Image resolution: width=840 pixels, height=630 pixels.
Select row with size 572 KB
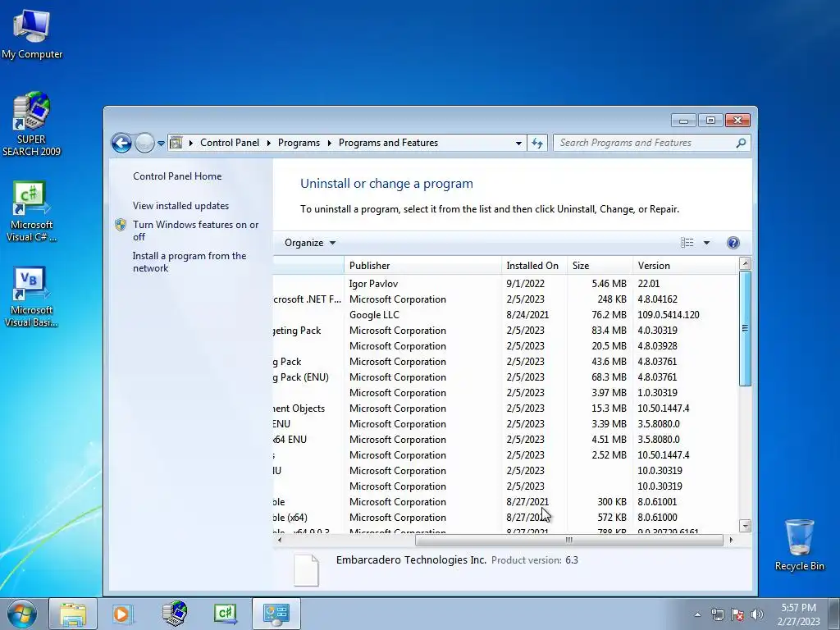(x=505, y=518)
